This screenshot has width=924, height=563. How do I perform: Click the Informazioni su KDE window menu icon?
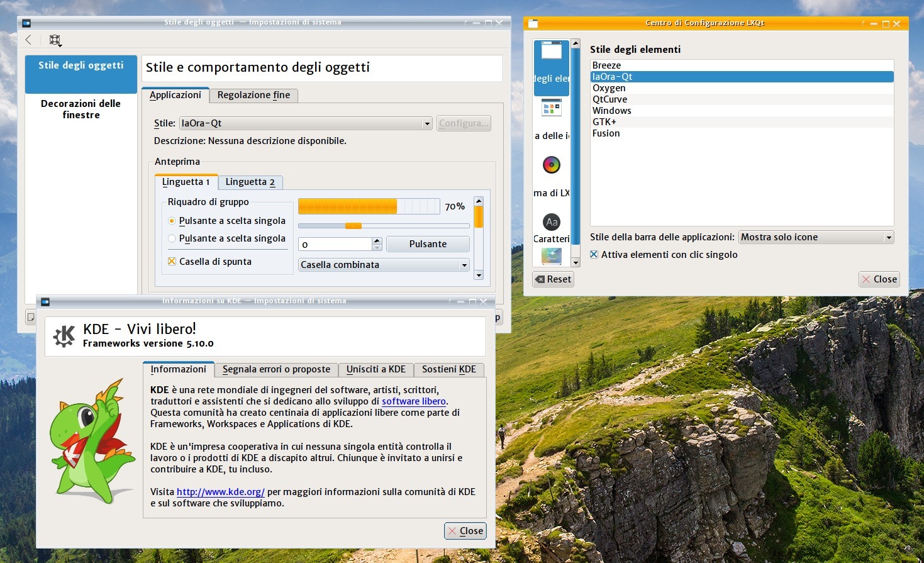(45, 301)
